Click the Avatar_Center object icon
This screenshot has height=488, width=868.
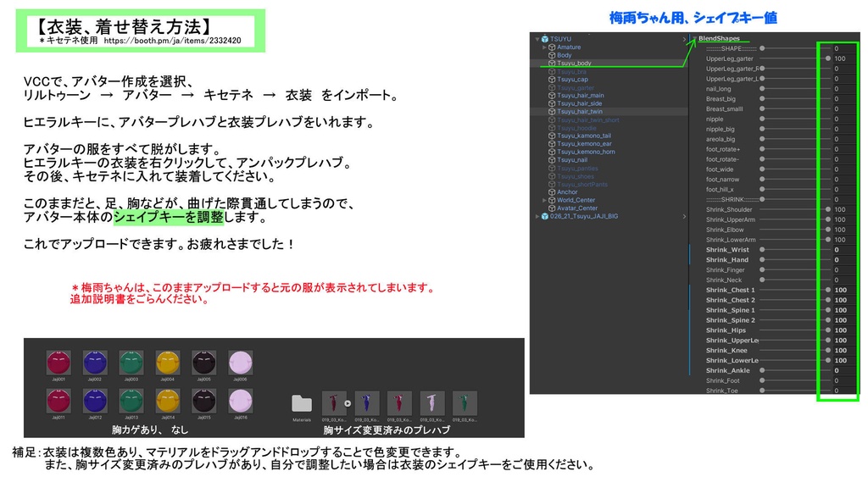pyautogui.click(x=550, y=208)
